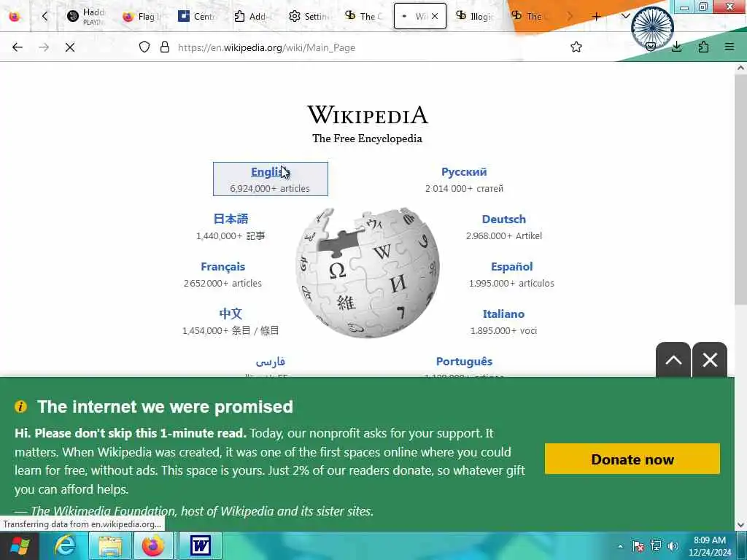This screenshot has width=747, height=560.
Task: Open فارسی Wikipedia link
Action: click(x=270, y=362)
